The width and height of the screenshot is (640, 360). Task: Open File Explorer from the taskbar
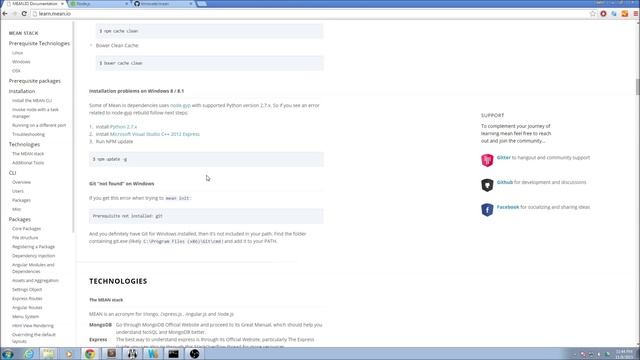(x=49, y=354)
